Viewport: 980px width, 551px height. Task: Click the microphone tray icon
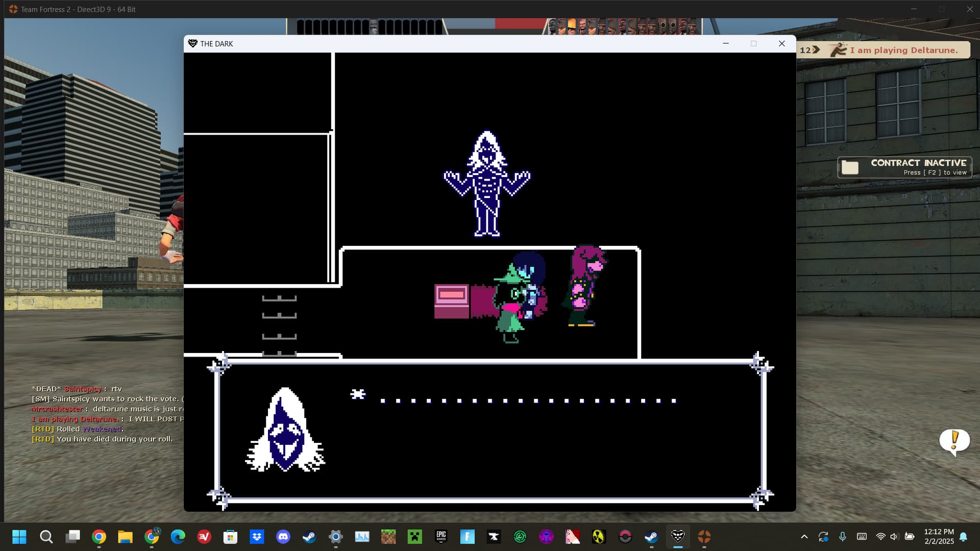click(843, 537)
